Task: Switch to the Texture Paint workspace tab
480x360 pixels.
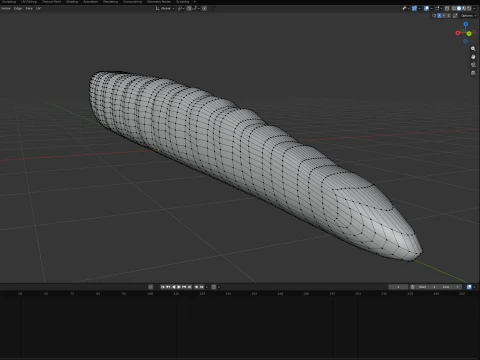Action: pos(51,2)
